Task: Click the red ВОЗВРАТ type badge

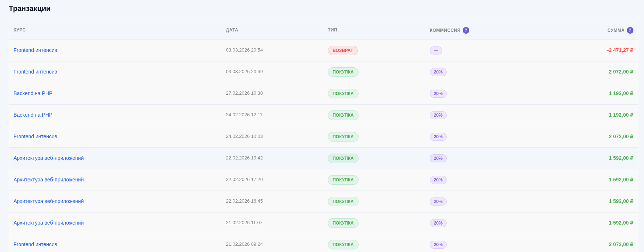Action: point(343,50)
